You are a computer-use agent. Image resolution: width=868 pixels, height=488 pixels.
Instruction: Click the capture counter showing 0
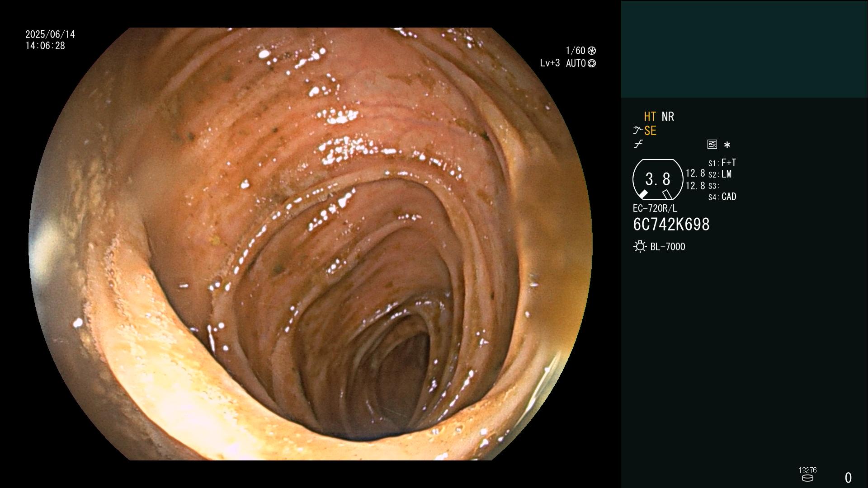[x=848, y=478]
